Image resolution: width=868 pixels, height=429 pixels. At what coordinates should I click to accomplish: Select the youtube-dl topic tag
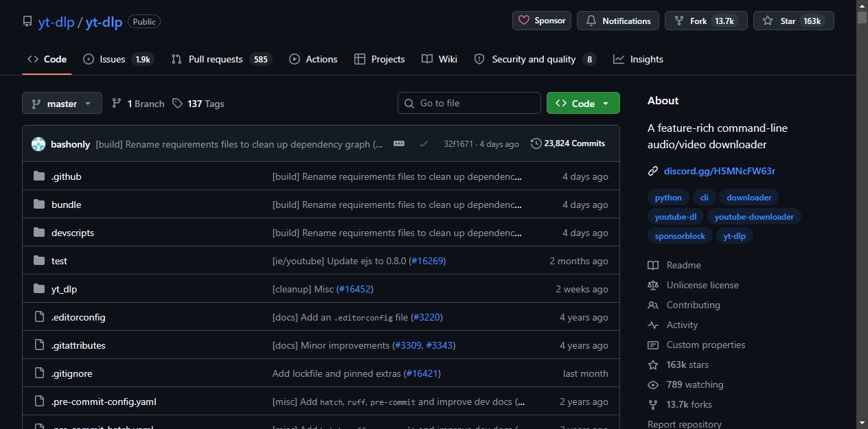[x=675, y=217]
